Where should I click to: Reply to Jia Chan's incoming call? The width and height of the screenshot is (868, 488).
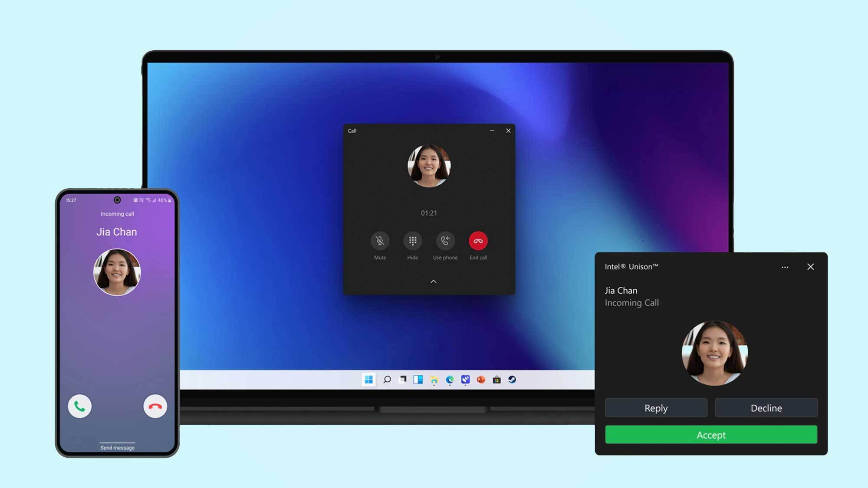(x=656, y=408)
